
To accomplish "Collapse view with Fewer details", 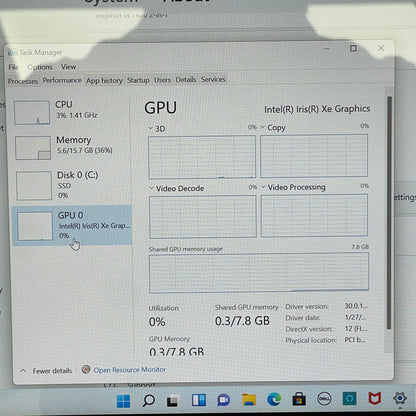I will tap(46, 371).
